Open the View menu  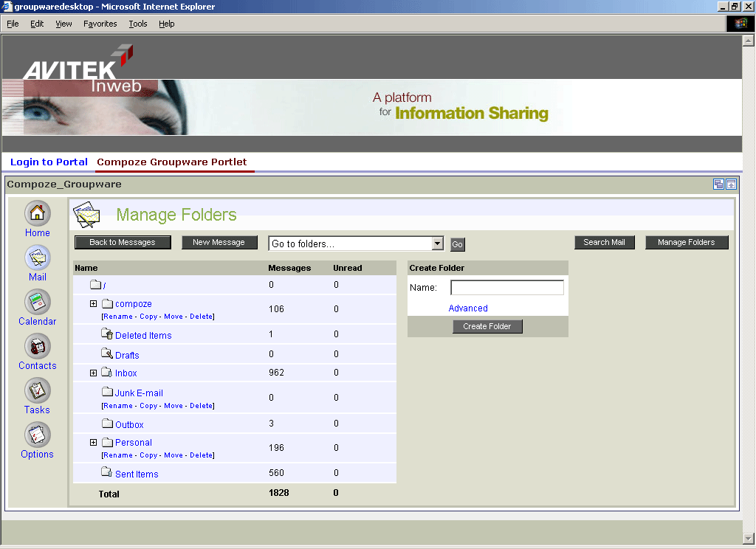pyautogui.click(x=63, y=24)
